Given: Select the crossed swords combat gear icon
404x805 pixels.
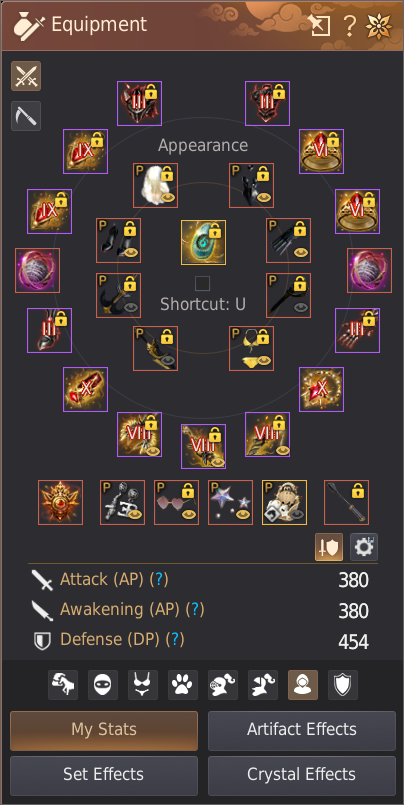Looking at the screenshot, I should (x=26, y=76).
